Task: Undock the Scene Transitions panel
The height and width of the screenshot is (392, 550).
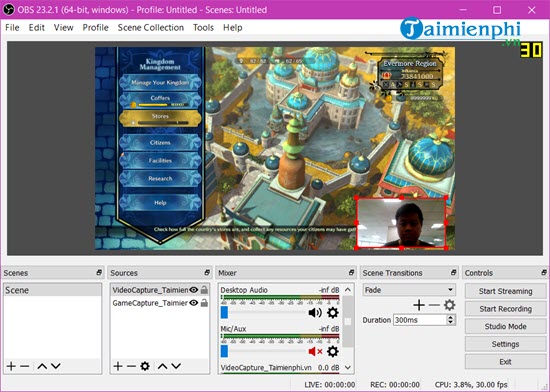Action: click(454, 272)
